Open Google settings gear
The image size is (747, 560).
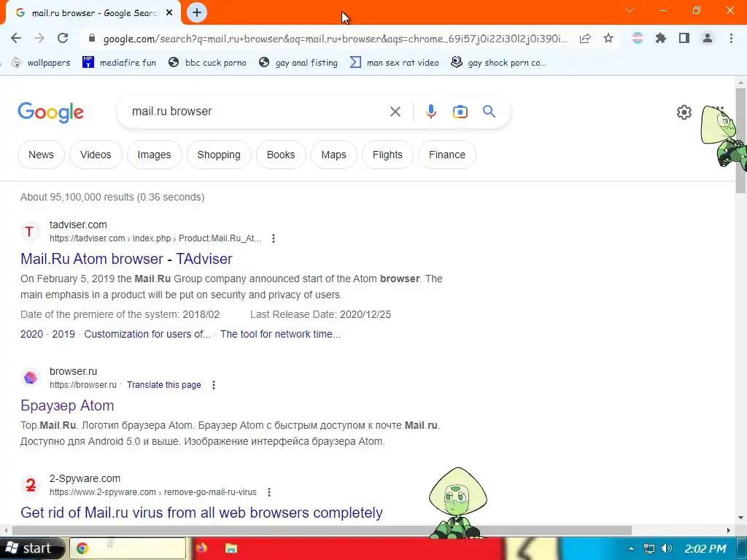click(x=684, y=112)
